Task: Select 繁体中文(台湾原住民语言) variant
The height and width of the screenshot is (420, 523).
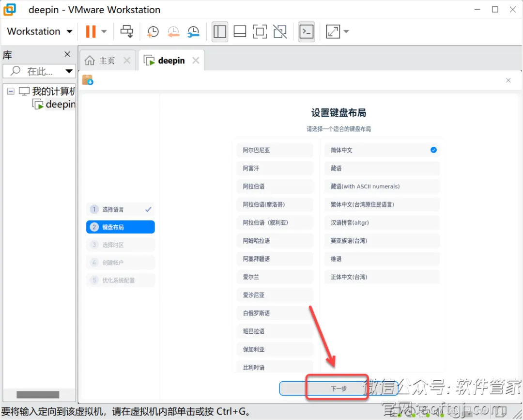Action: pos(382,204)
